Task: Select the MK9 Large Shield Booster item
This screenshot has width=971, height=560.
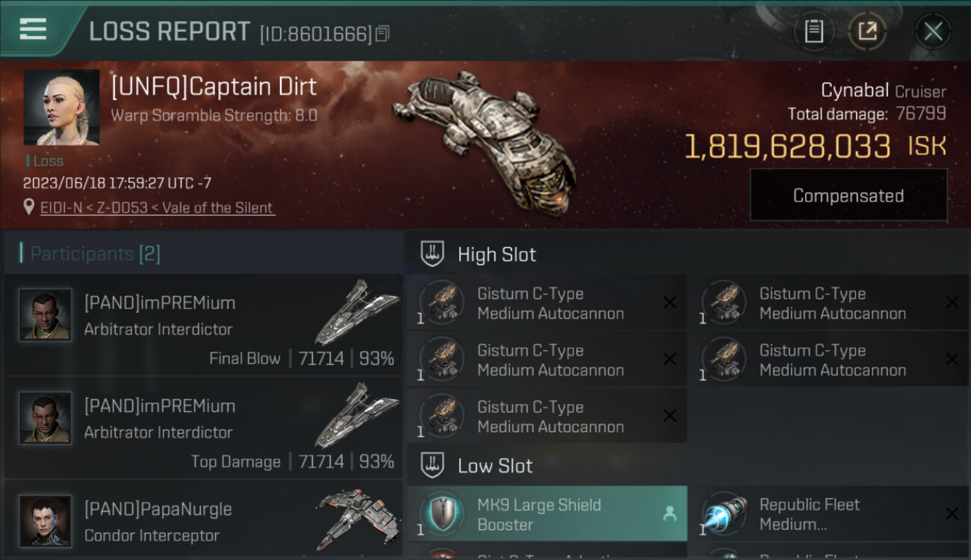Action: pyautogui.click(x=547, y=514)
